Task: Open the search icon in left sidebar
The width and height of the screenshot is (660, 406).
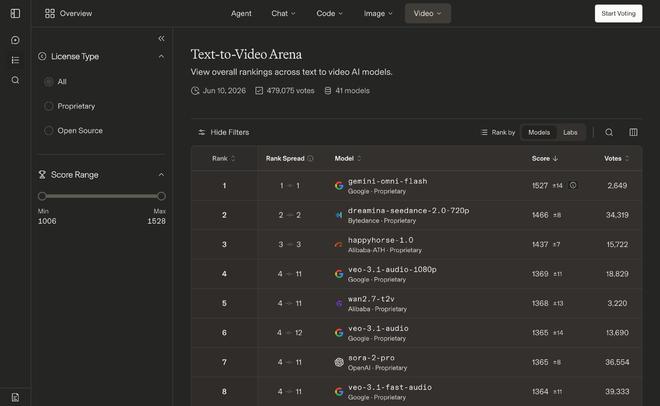Action: click(x=15, y=80)
